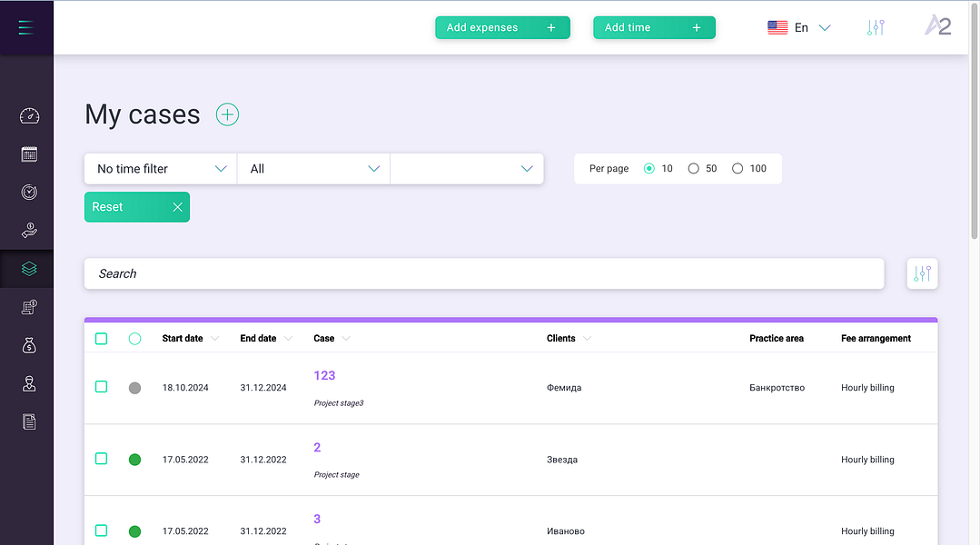This screenshot has width=980, height=545.
Task: Sort by Case column chevron
Action: click(346, 339)
